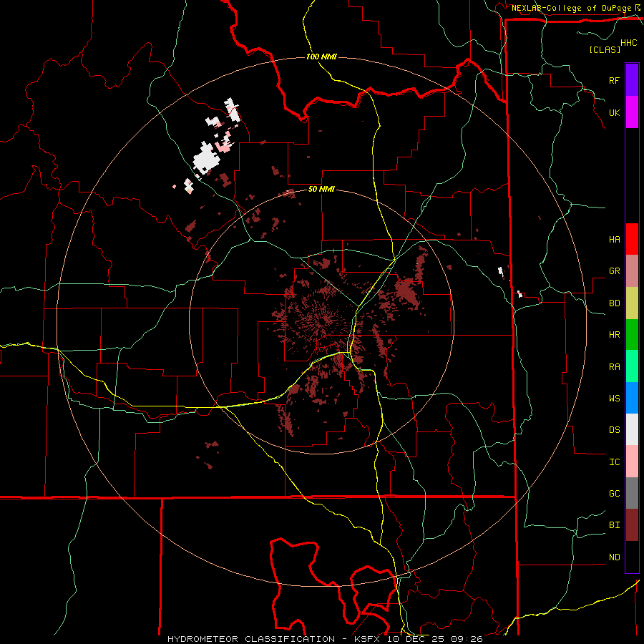Click the DS white legend swatch
The height and width of the screenshot is (644, 644).
coord(632,429)
